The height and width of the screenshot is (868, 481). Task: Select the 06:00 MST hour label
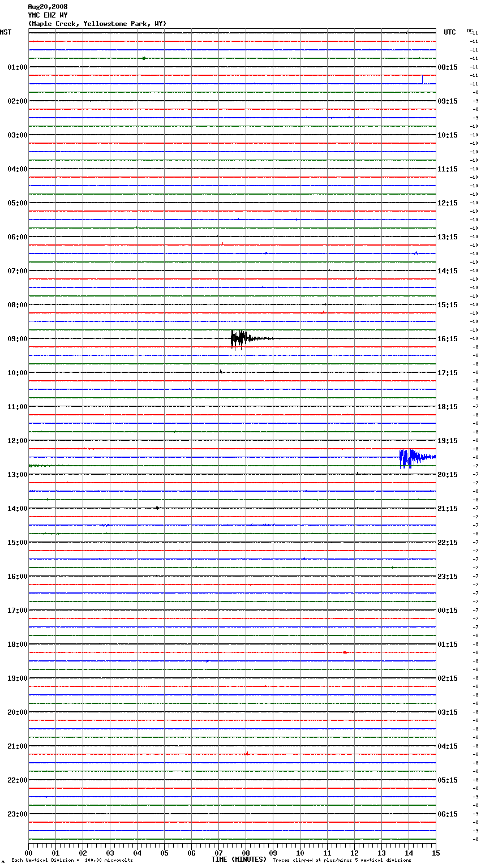coord(17,237)
